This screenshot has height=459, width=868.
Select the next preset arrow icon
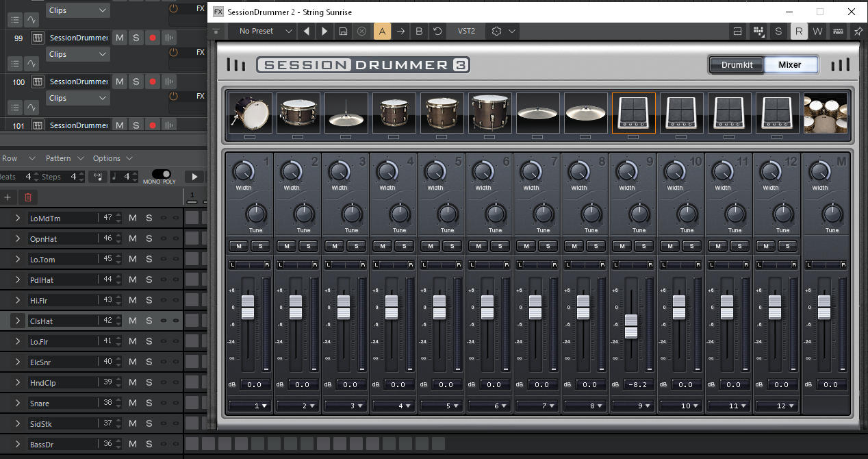324,31
